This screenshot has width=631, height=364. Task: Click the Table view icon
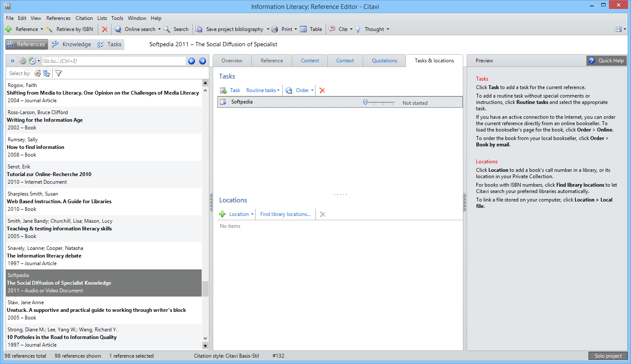(x=303, y=29)
